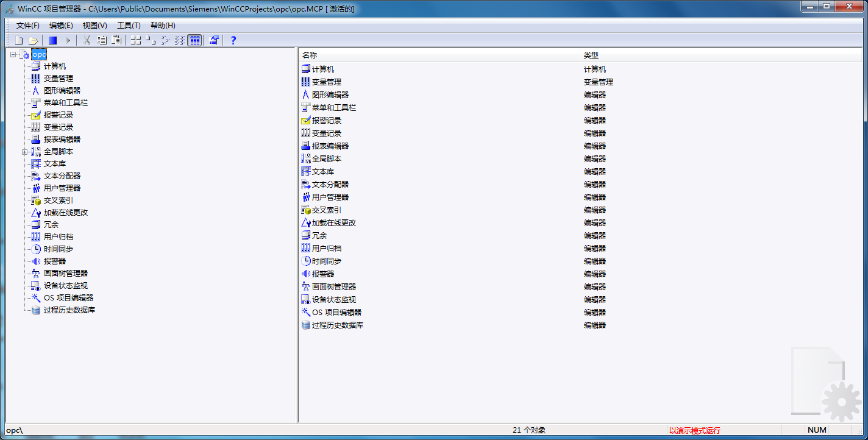Select 报表编辑器 in the left tree
The height and width of the screenshot is (440, 868).
62,140
